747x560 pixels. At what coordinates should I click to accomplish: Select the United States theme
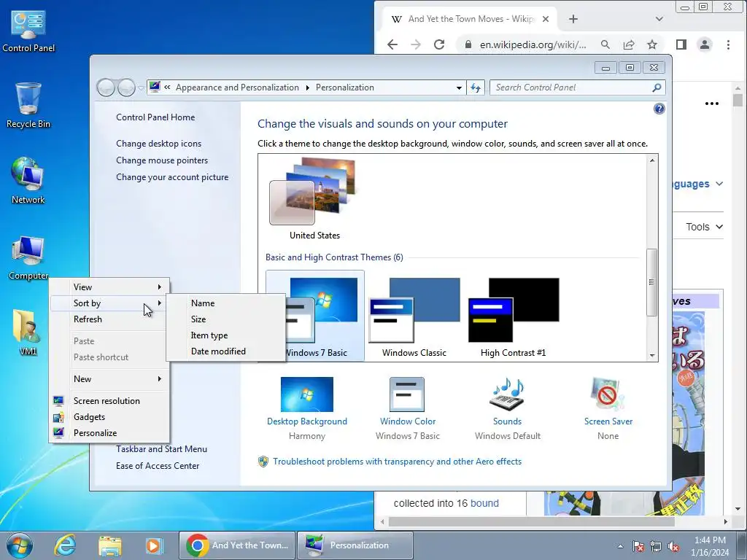point(314,199)
